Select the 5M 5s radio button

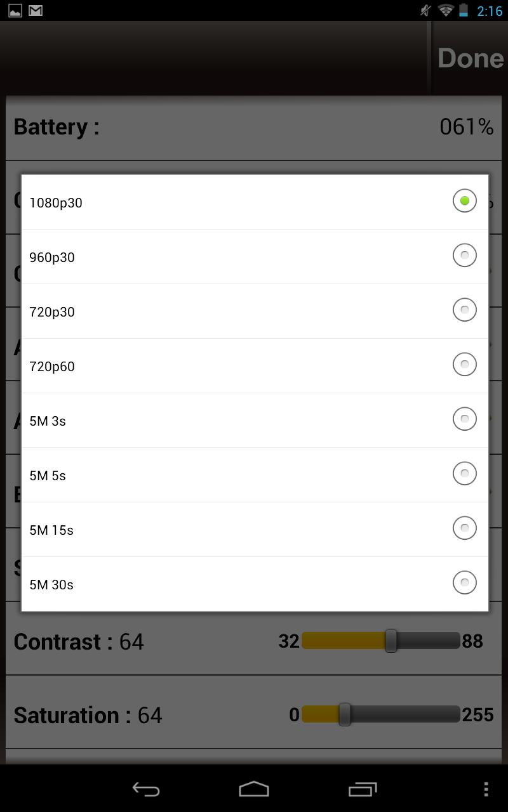coord(464,474)
